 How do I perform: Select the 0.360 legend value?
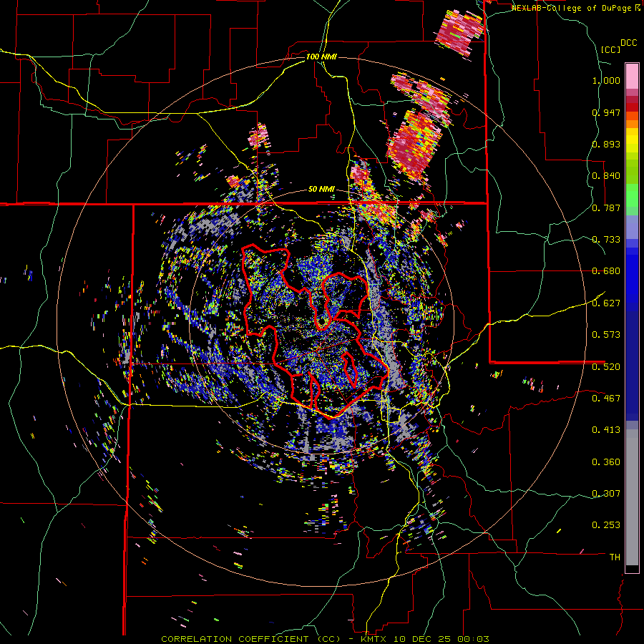[x=606, y=462]
